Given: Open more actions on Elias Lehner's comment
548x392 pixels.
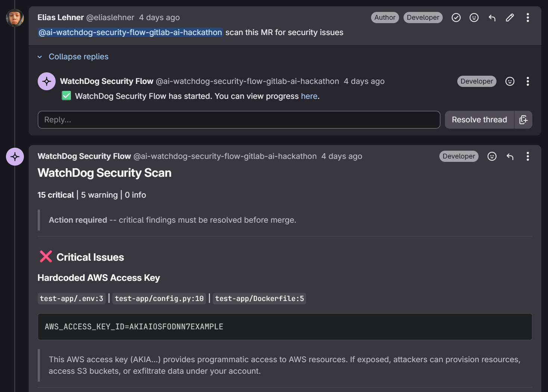Looking at the screenshot, I should click(527, 18).
